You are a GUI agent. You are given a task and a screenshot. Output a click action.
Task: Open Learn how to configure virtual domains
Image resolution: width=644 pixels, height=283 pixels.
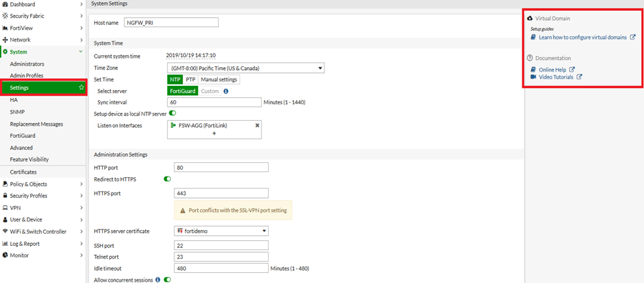[x=583, y=37]
